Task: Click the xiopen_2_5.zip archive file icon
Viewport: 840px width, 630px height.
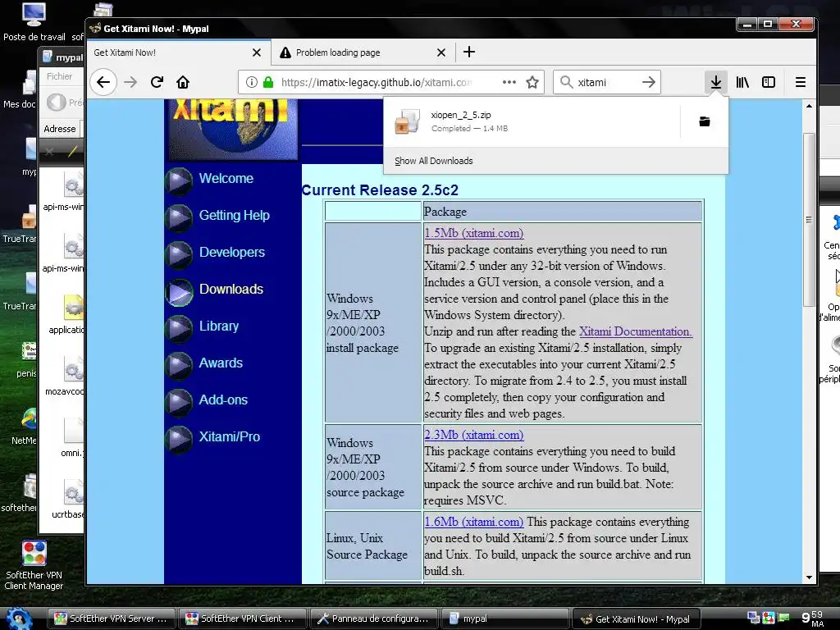Action: (407, 121)
